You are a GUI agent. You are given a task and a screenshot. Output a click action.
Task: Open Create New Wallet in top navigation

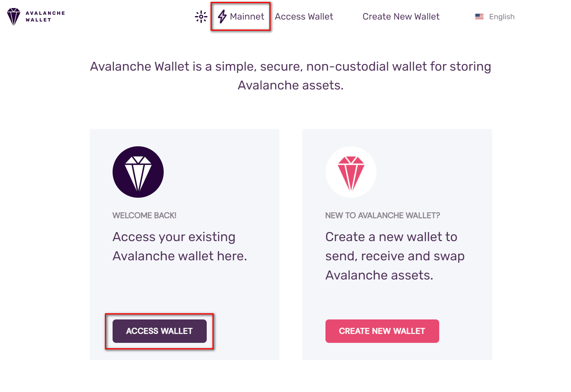click(401, 17)
